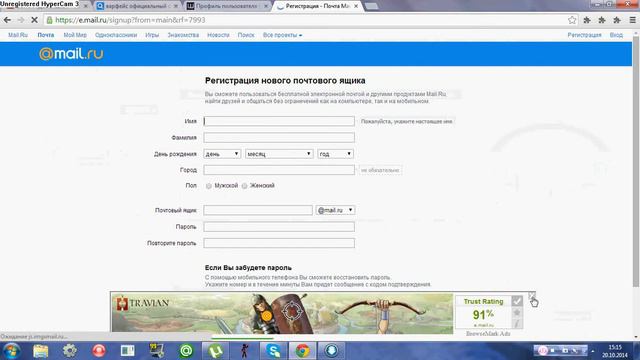This screenshot has width=640, height=360.
Task: Select the Мужской gender radio button
Action: pos(209,186)
